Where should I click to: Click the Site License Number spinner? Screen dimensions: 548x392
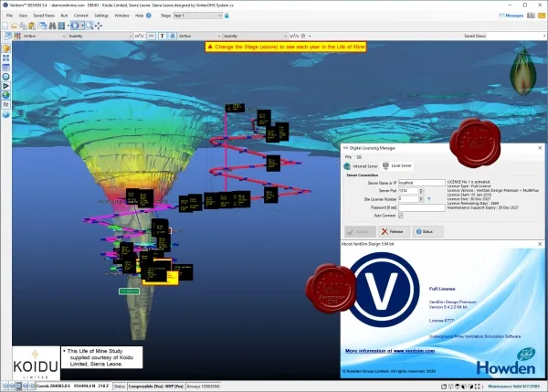[x=421, y=199]
